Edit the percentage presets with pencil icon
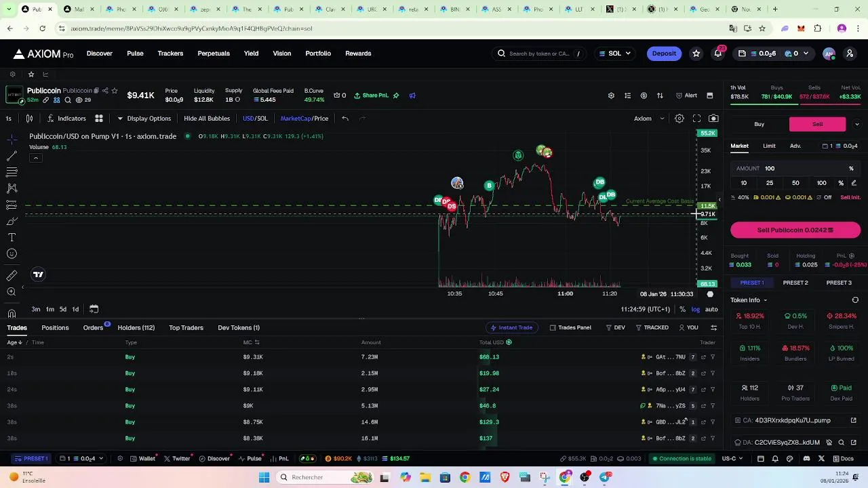Viewport: 868px width, 488px height. (854, 183)
